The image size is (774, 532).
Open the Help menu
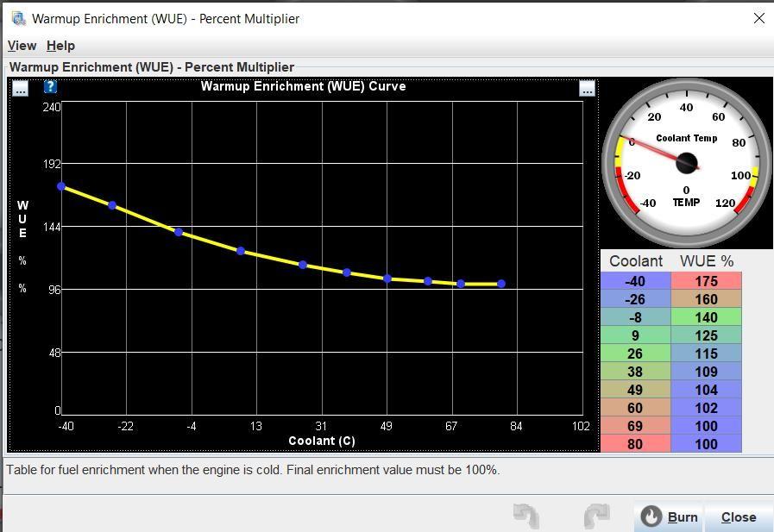pos(60,46)
